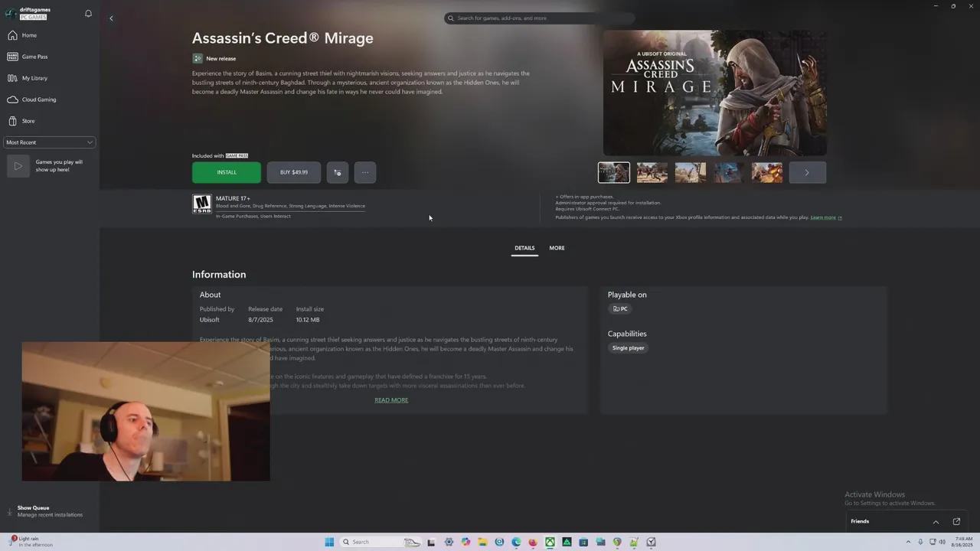
Task: Open Microsoft Edge from the taskbar
Action: point(516,542)
